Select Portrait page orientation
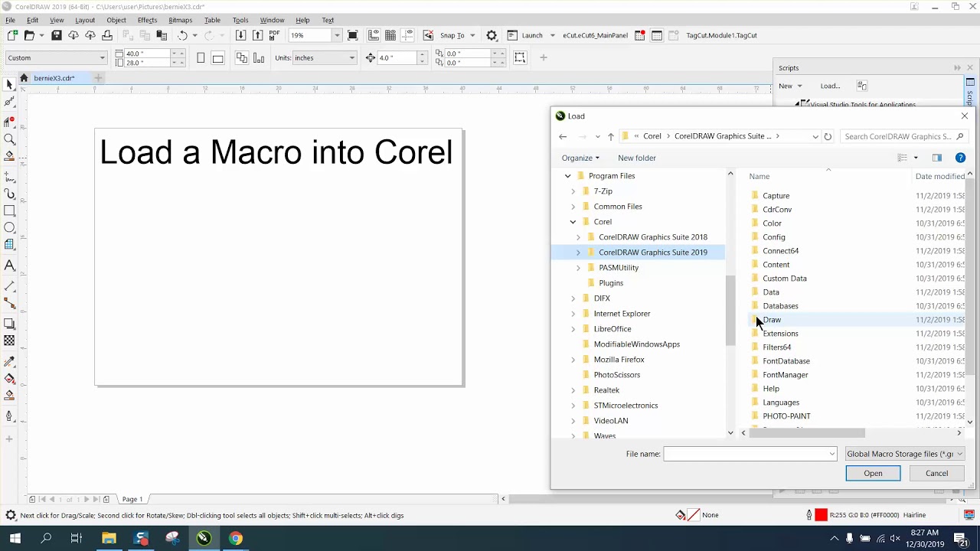The height and width of the screenshot is (551, 980). pos(201,58)
